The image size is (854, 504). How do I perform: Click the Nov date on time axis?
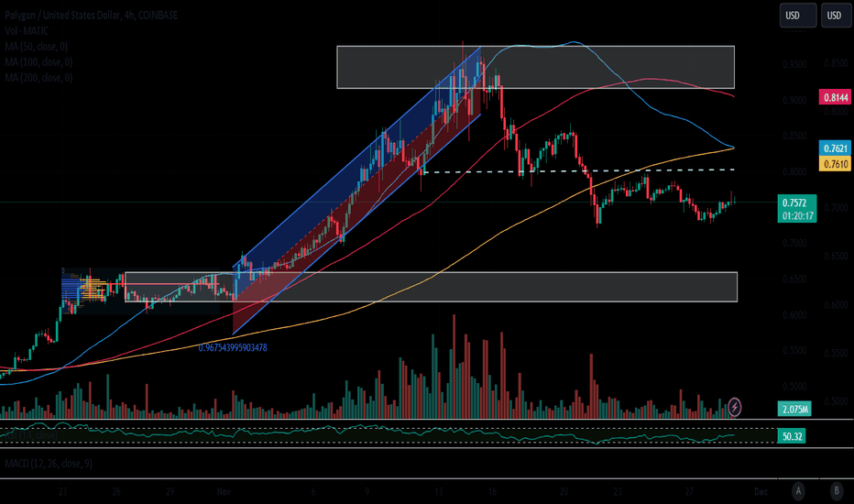[224, 491]
